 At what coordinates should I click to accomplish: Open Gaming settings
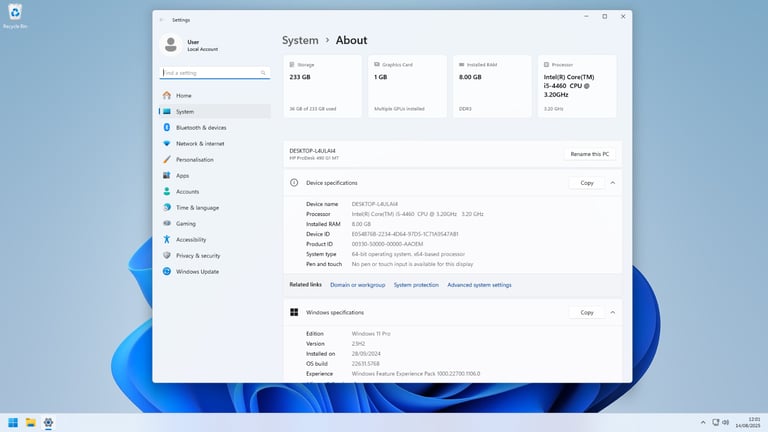(x=215, y=223)
